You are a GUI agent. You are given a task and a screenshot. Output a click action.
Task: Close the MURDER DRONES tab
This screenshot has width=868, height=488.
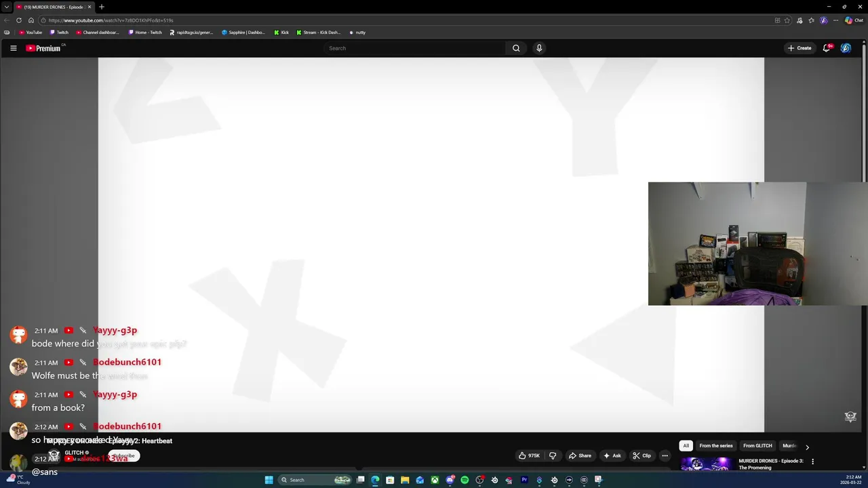point(89,7)
